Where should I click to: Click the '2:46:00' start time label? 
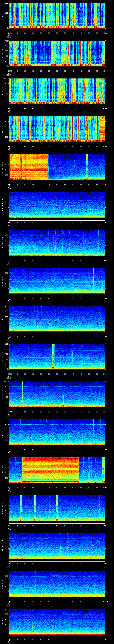pyautogui.click(x=9, y=109)
